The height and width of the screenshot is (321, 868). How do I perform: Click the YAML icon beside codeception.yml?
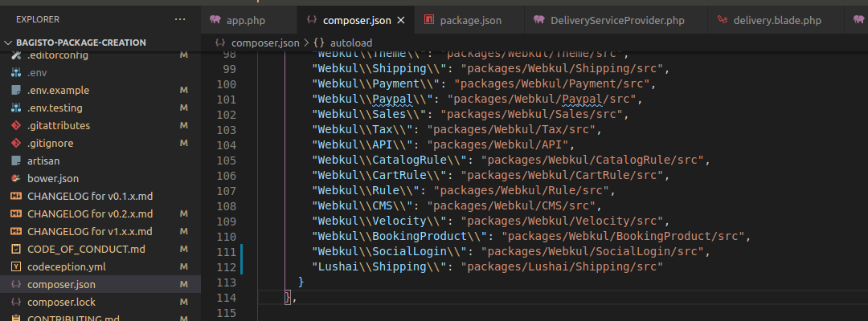coord(16,267)
